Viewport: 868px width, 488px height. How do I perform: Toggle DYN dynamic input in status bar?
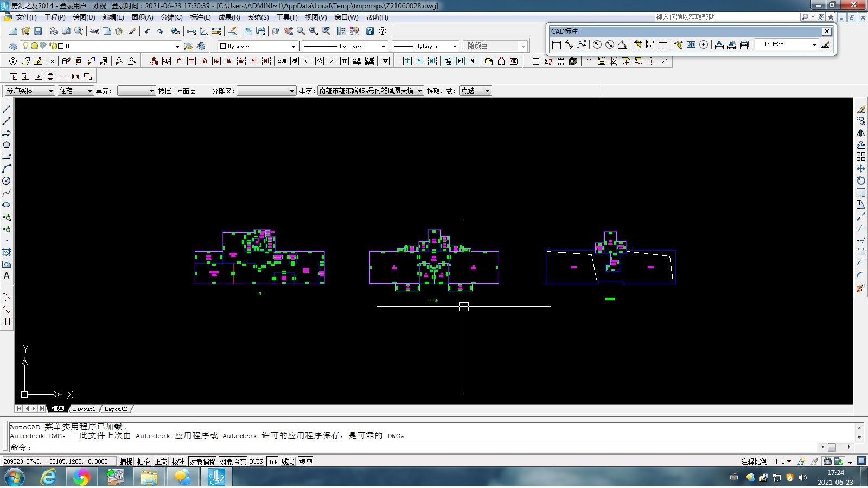tap(272, 461)
